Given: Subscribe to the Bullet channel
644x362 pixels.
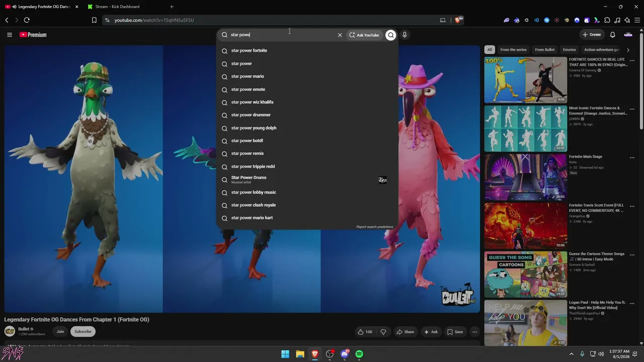Looking at the screenshot, I should click(83, 332).
